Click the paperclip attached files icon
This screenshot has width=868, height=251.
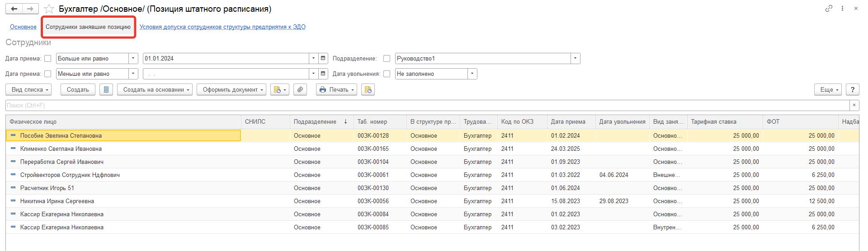[300, 89]
